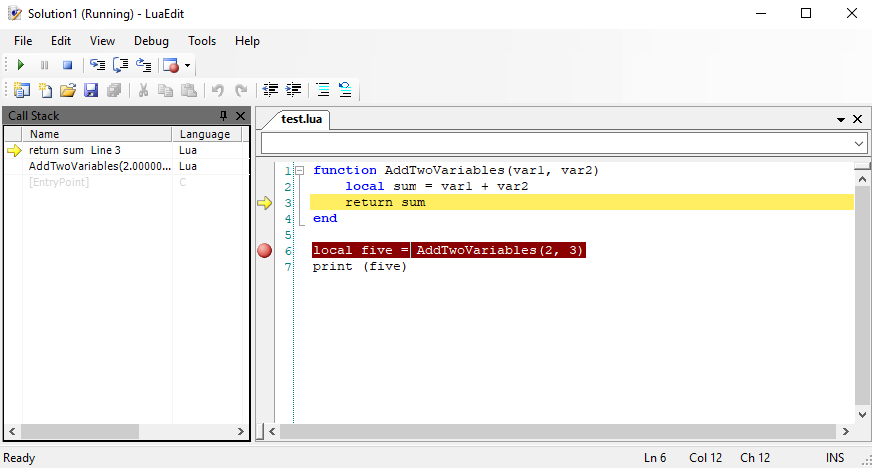Click the Cut scissors icon

[x=143, y=90]
